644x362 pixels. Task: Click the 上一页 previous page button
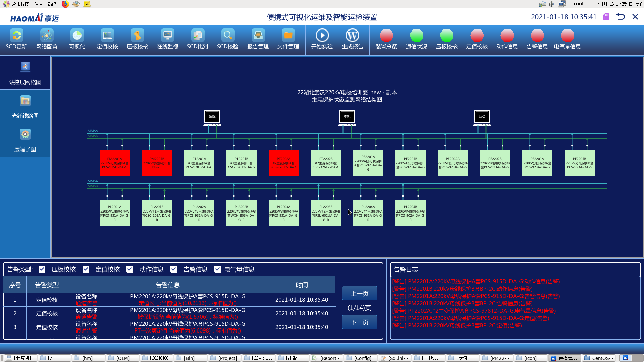[359, 293]
